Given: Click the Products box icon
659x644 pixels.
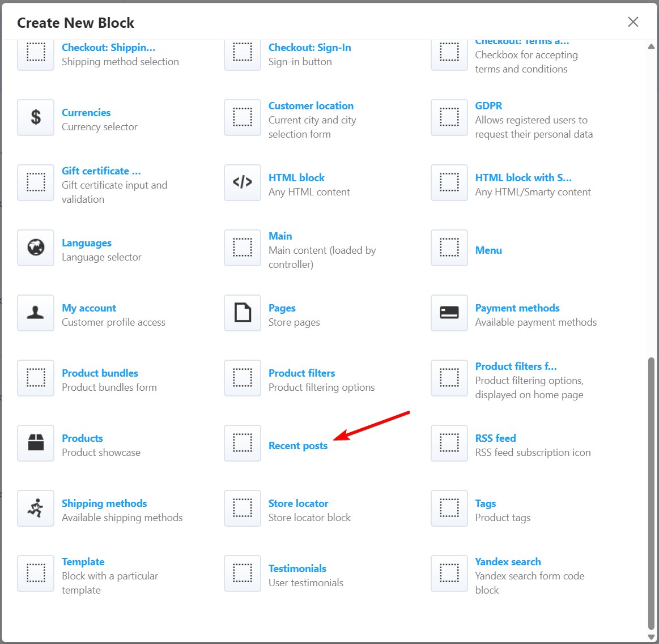Looking at the screenshot, I should (x=36, y=443).
